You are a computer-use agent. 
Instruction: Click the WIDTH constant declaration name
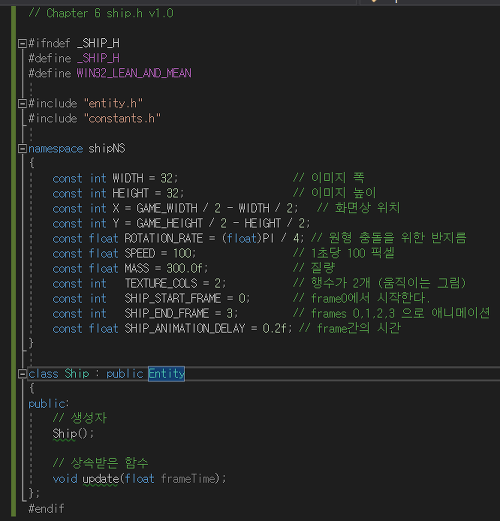click(x=128, y=178)
